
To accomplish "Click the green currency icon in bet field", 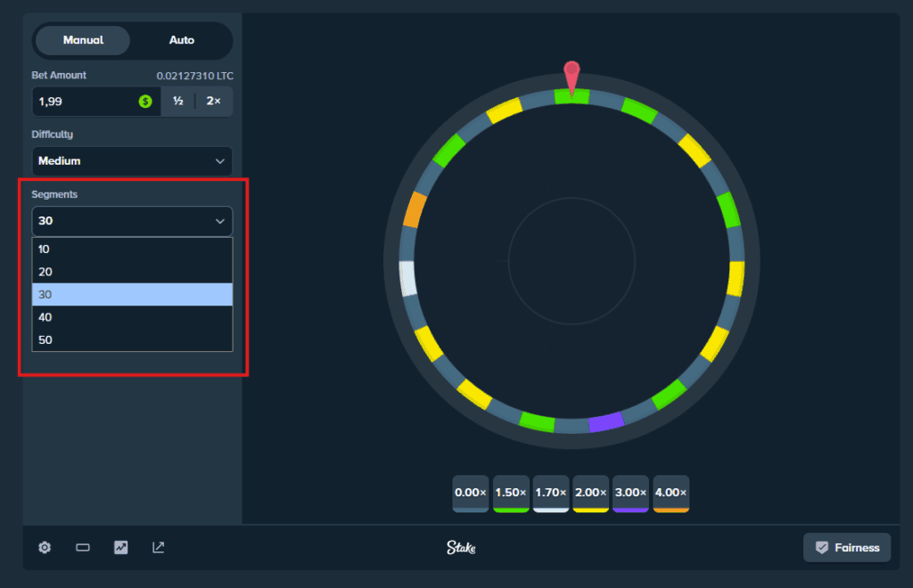I will pos(145,102).
